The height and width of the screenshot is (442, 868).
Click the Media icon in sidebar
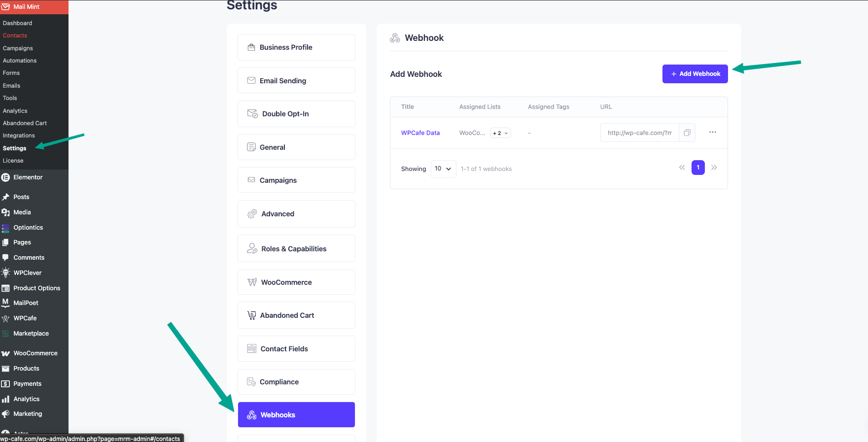[x=5, y=212]
